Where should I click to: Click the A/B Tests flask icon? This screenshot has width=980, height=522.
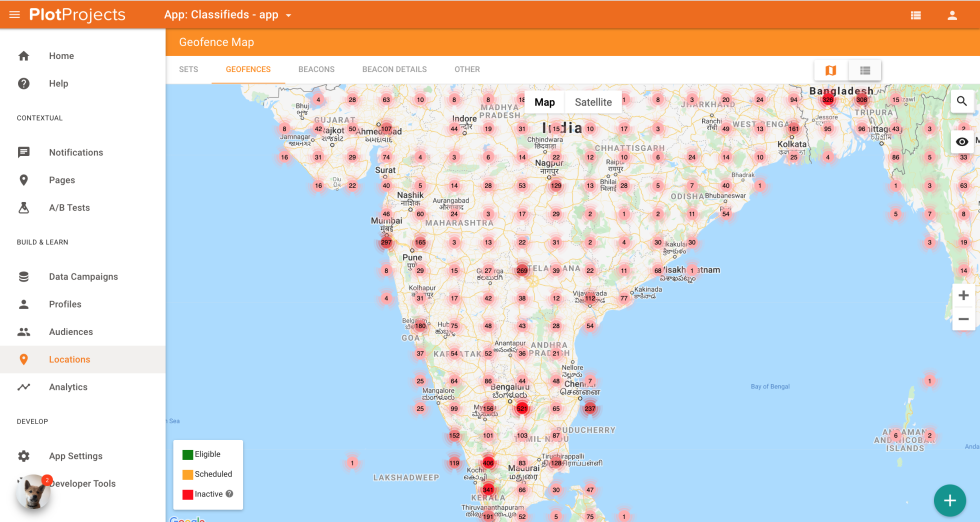pyautogui.click(x=24, y=208)
